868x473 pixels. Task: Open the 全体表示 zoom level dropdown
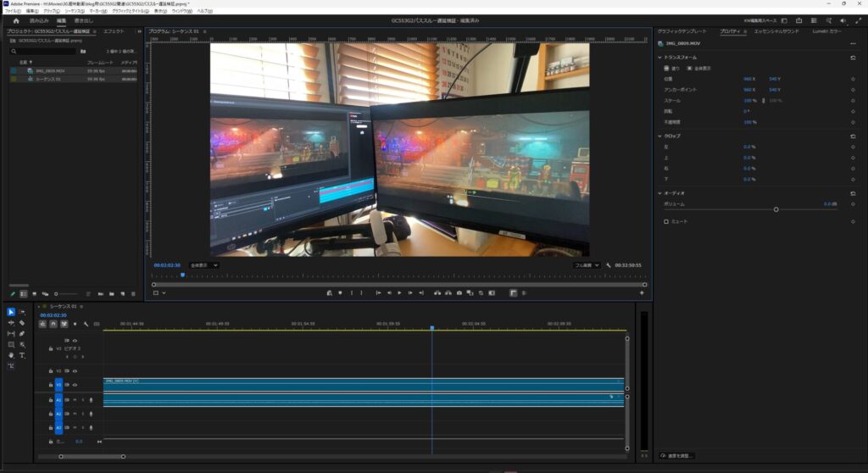(x=203, y=265)
